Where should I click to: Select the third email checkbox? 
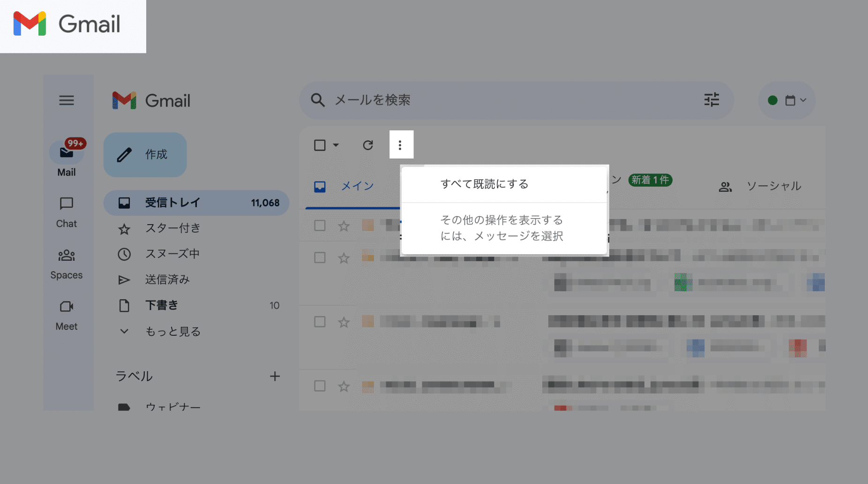click(x=320, y=322)
